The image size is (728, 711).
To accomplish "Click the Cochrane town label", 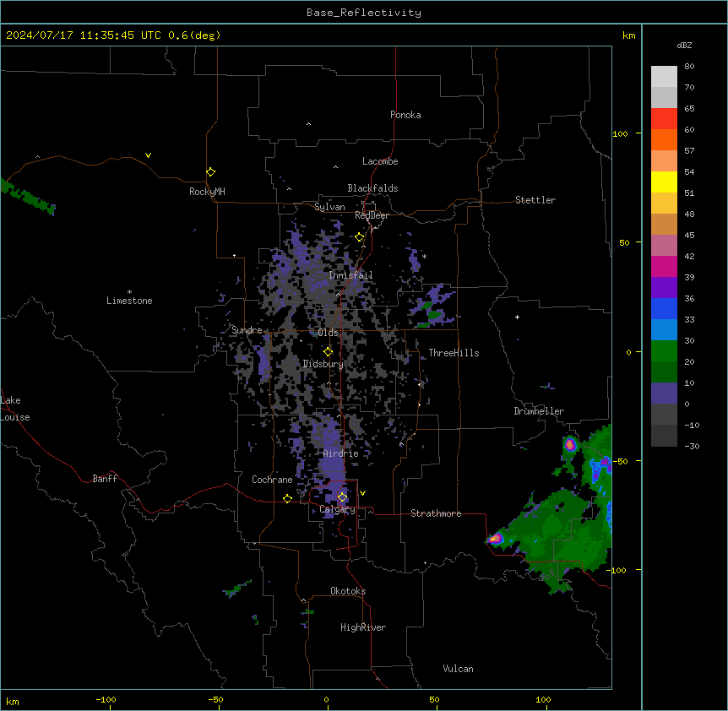I will (272, 480).
